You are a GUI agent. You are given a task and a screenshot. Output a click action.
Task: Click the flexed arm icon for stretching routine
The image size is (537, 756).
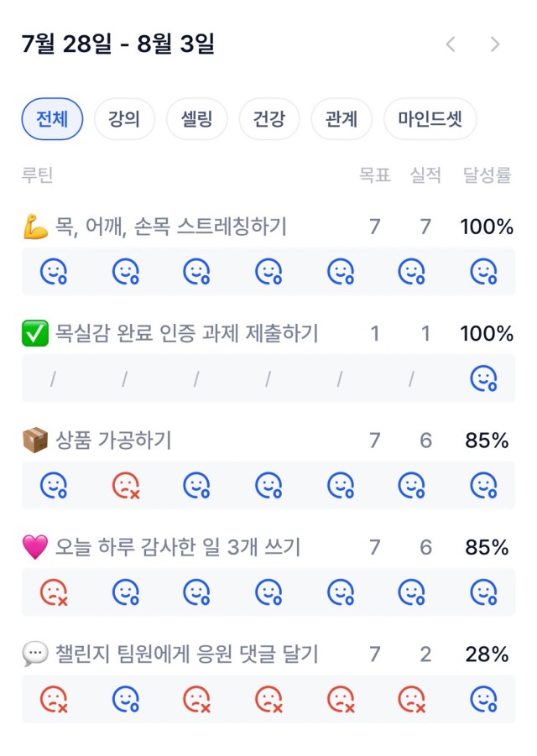pyautogui.click(x=35, y=227)
